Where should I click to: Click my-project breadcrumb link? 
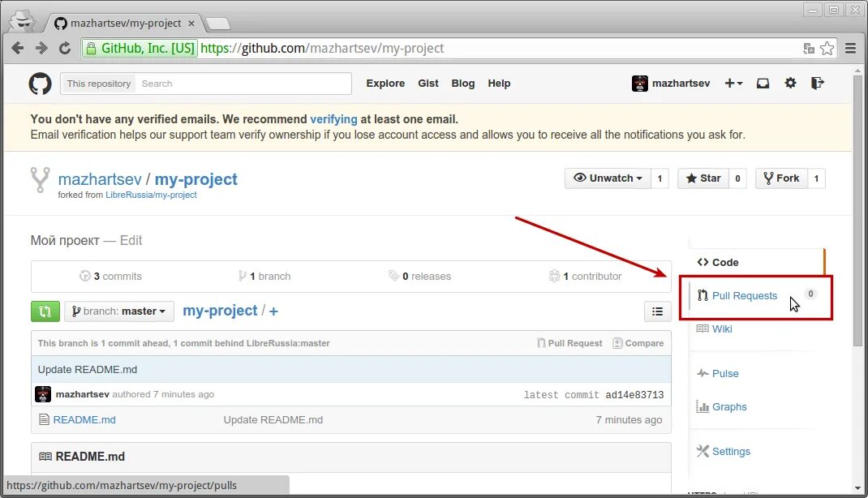pyautogui.click(x=220, y=311)
